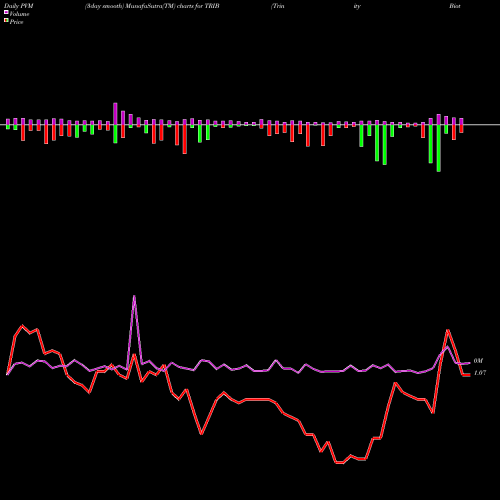This screenshot has height=500, width=500.
Task: Select the 'Volume' legend label
Action: [x=19, y=14]
